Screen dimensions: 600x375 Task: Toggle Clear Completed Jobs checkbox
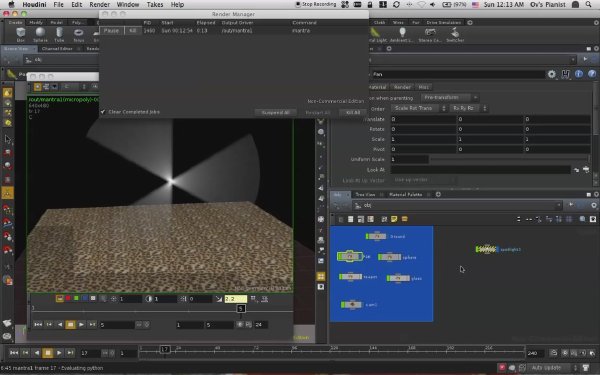pyautogui.click(x=103, y=112)
